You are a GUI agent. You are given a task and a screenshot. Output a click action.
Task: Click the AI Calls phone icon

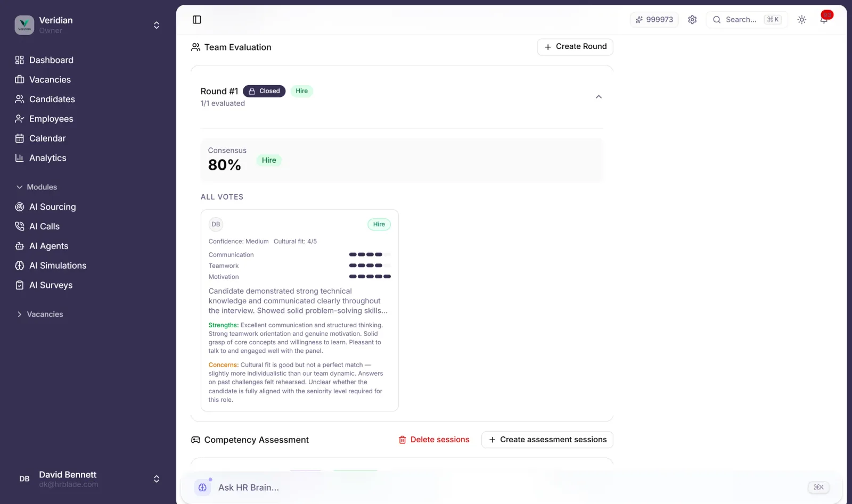(x=20, y=227)
